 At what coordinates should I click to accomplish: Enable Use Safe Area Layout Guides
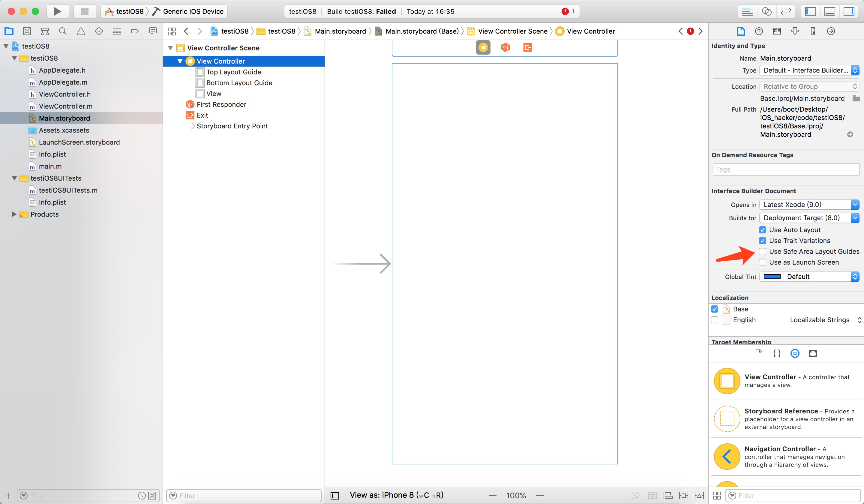click(763, 251)
